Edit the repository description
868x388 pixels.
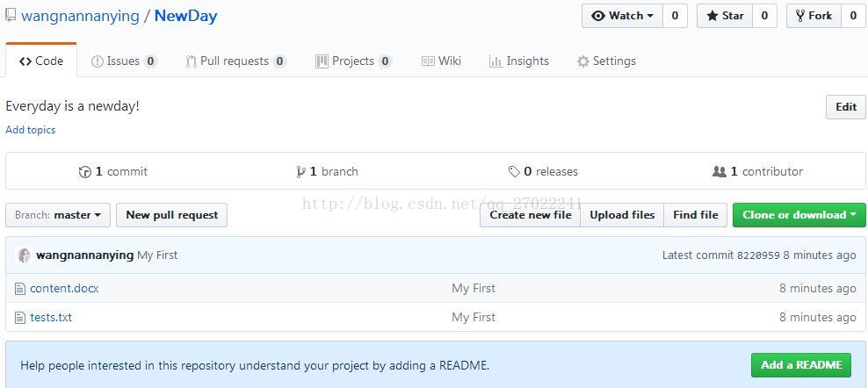tap(846, 107)
